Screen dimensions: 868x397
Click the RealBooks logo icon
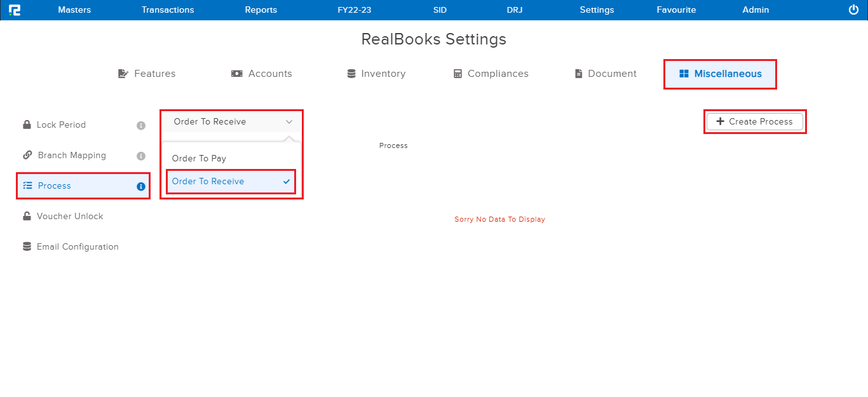point(15,10)
